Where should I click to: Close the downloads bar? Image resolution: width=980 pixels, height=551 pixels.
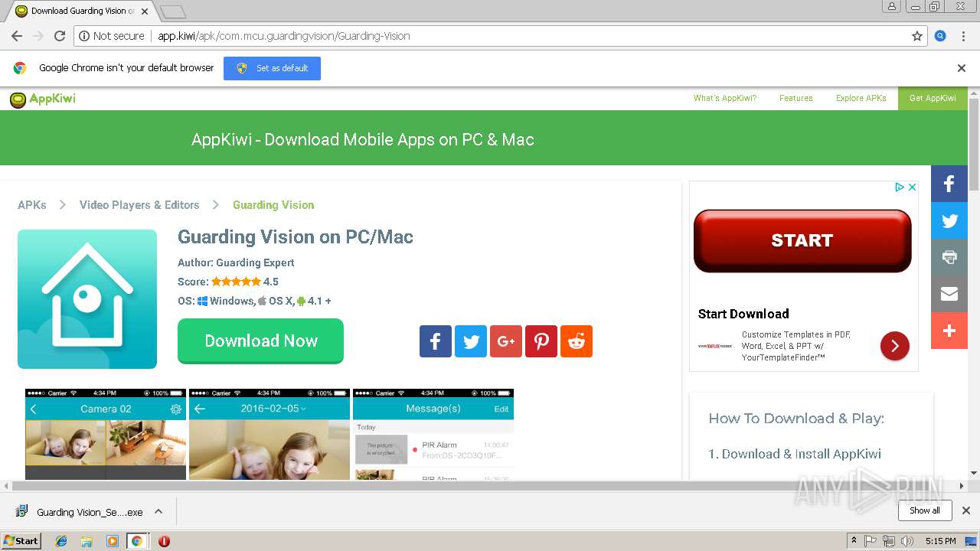[x=965, y=510]
